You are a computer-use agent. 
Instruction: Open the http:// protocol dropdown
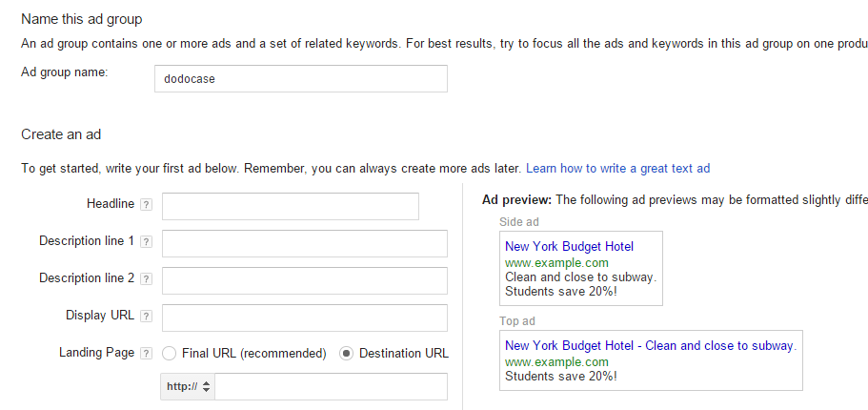(x=189, y=387)
